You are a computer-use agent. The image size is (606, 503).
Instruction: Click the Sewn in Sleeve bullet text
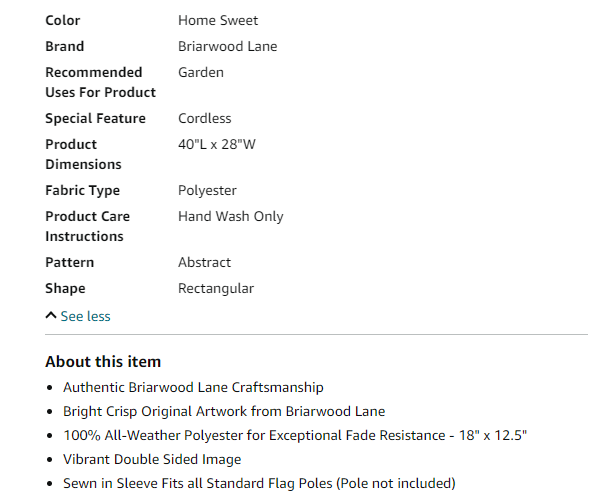259,483
